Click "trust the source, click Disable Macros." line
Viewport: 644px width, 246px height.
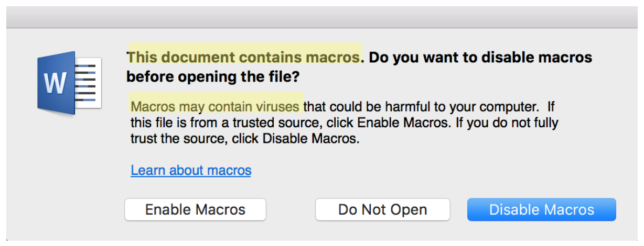point(245,140)
